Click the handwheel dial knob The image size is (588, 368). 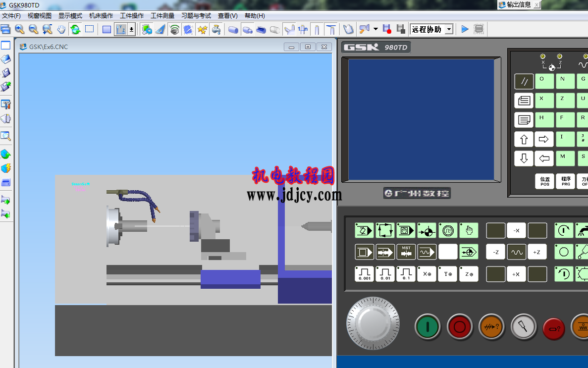pos(373,323)
